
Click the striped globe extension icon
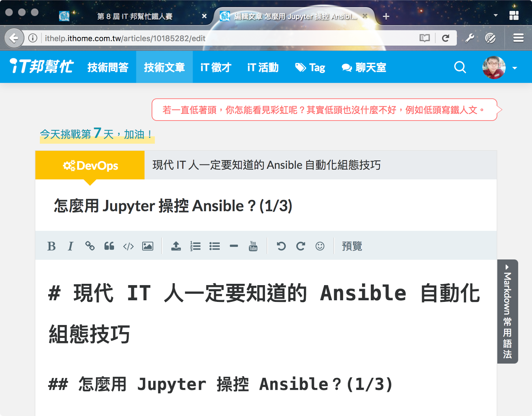[x=490, y=38]
